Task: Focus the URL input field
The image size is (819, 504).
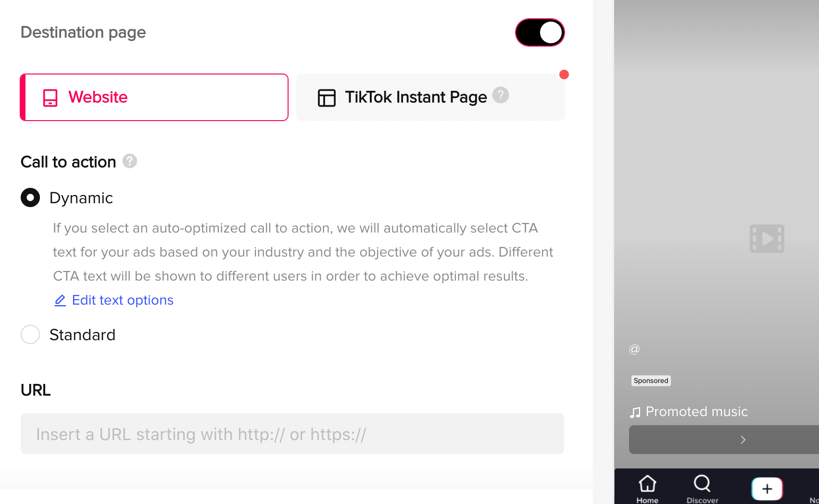Action: coord(292,434)
